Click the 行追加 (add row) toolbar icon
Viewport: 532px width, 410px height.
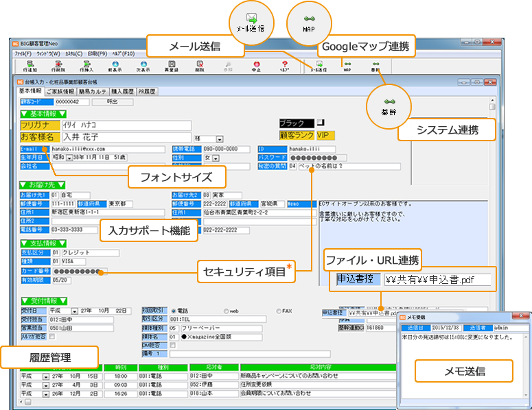[30, 66]
